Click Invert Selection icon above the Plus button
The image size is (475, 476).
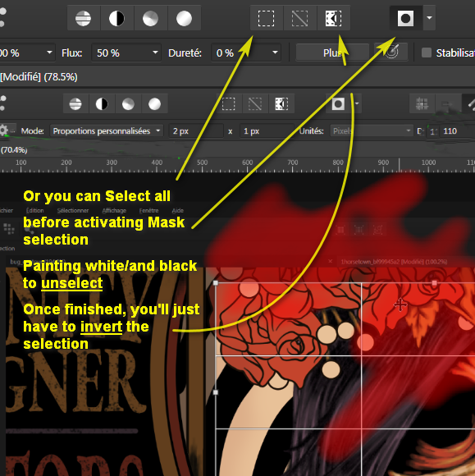point(333,18)
